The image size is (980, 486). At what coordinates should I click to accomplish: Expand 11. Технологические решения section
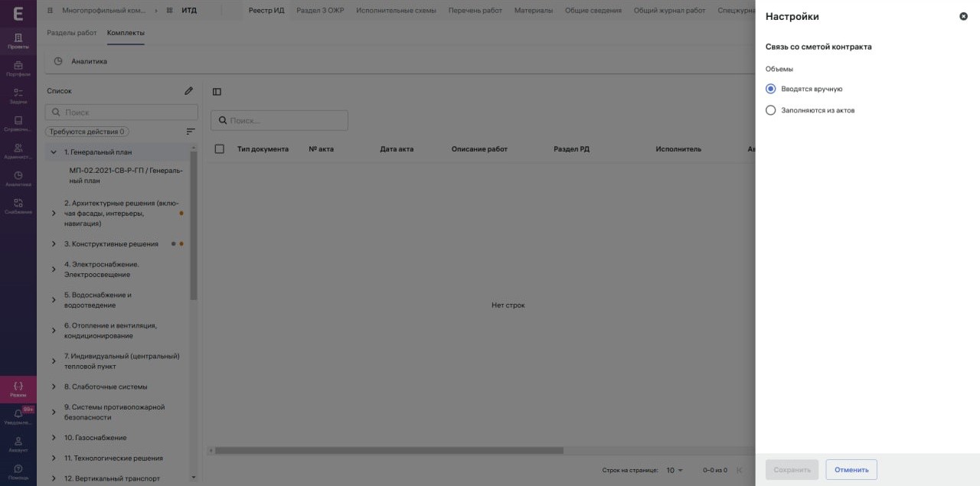[54, 458]
